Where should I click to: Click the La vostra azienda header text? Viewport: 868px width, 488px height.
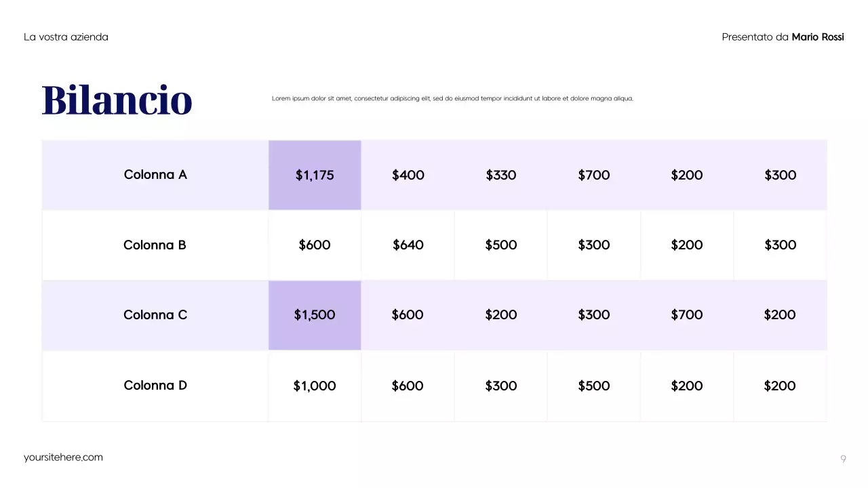click(x=66, y=37)
